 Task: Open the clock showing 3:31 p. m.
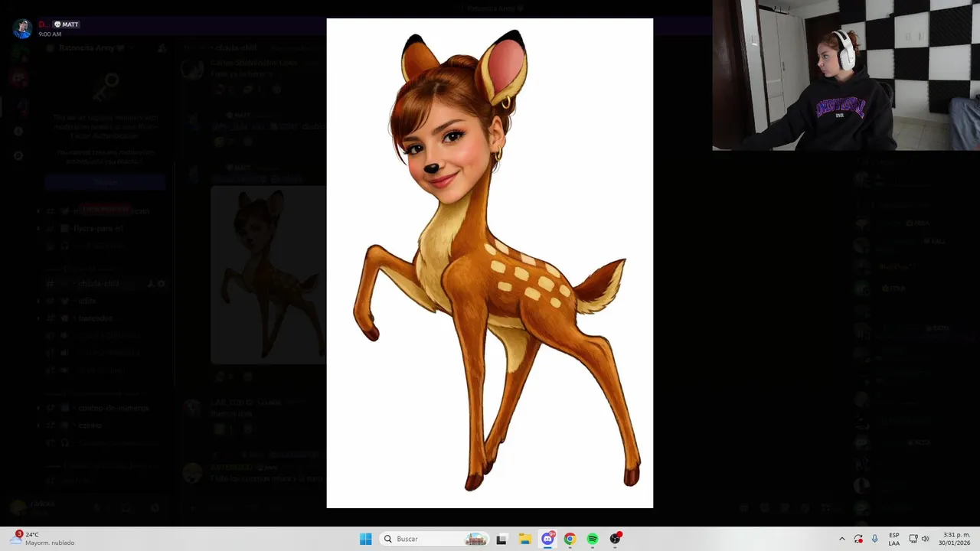(954, 539)
